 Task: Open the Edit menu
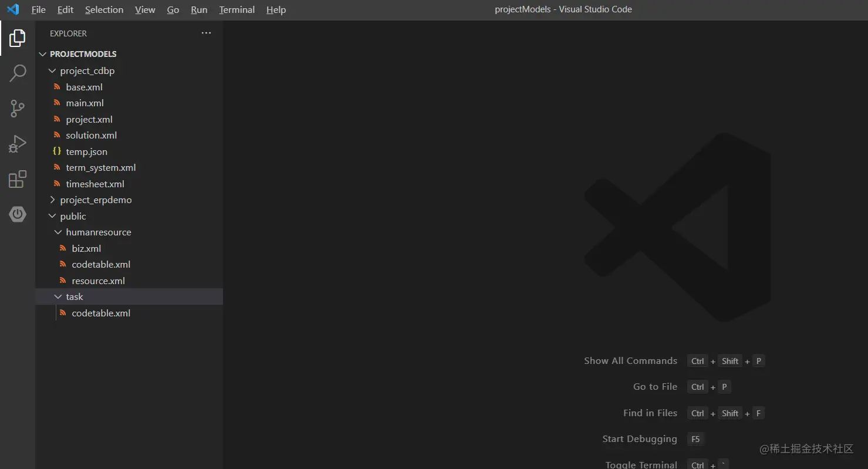tap(65, 9)
